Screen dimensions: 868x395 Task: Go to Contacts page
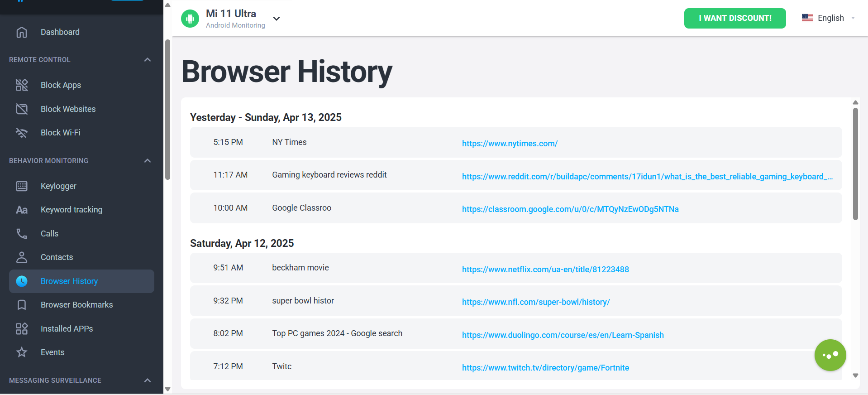57,257
